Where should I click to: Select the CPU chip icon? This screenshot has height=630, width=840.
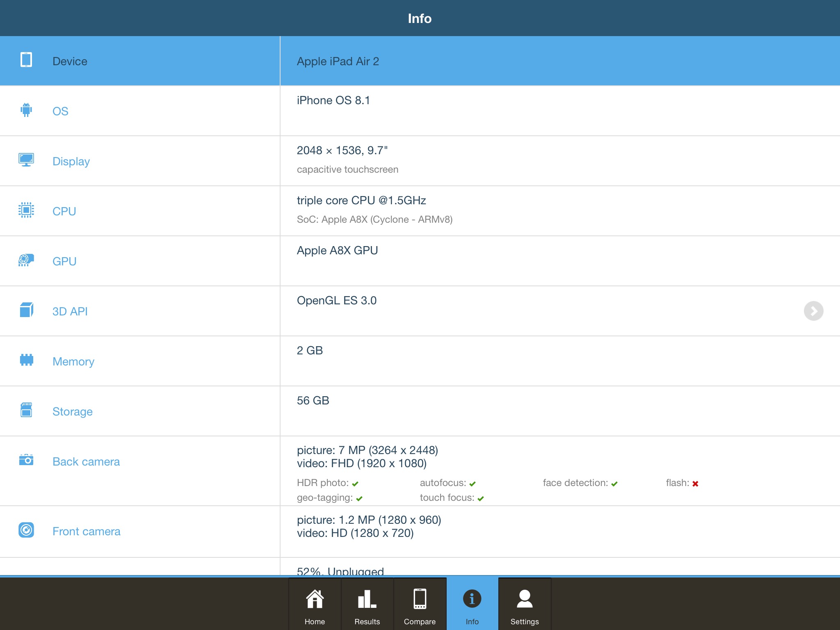pyautogui.click(x=26, y=210)
